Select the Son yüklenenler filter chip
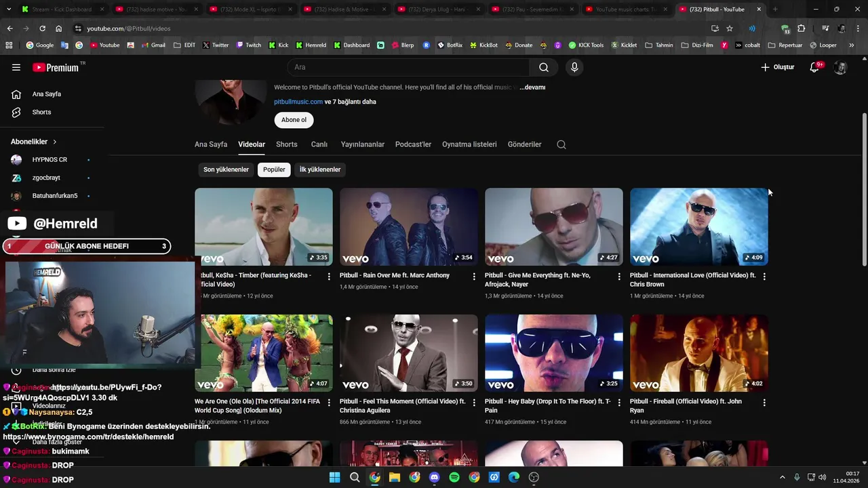This screenshot has height=488, width=868. coord(226,169)
